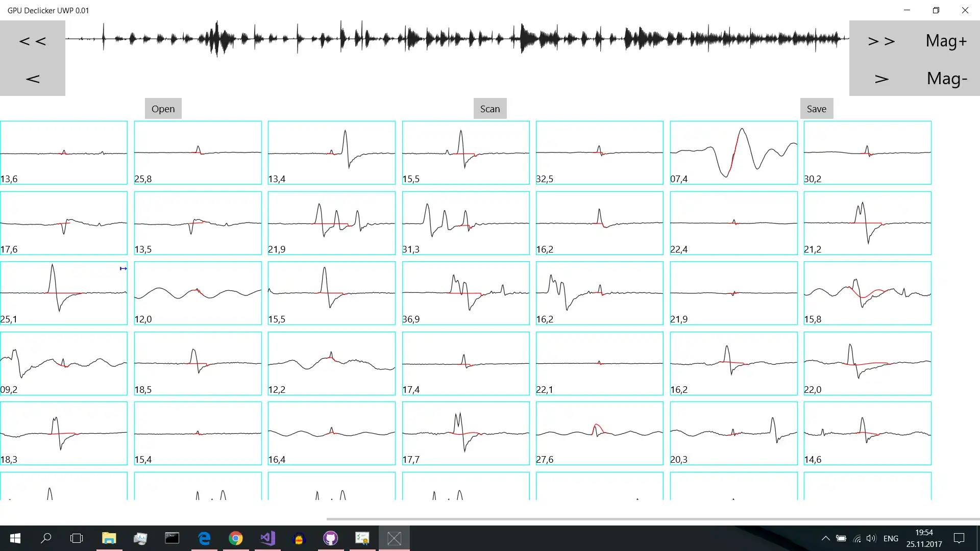Viewport: 980px width, 551px height.
Task: Click the horizontal scrollbar at bottom
Action: click(x=652, y=519)
